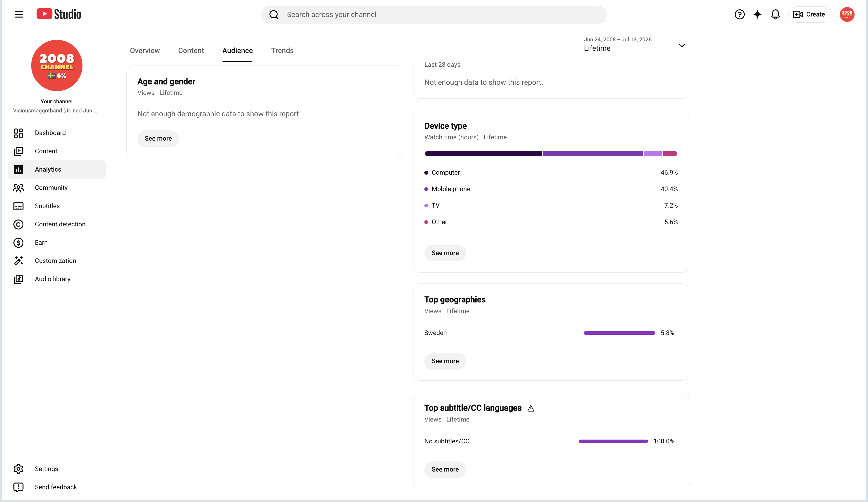868x502 pixels.
Task: Click the Top geographies heading
Action: [455, 300]
